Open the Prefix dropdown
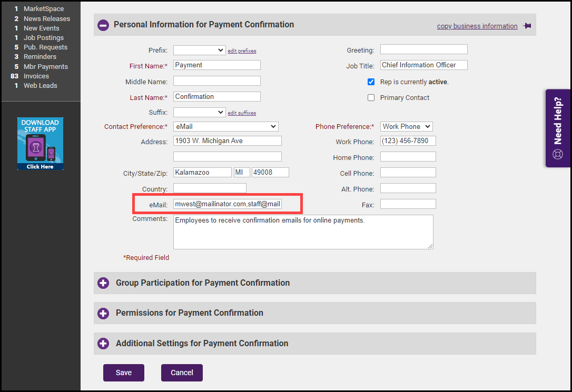The height and width of the screenshot is (392, 572). point(199,51)
